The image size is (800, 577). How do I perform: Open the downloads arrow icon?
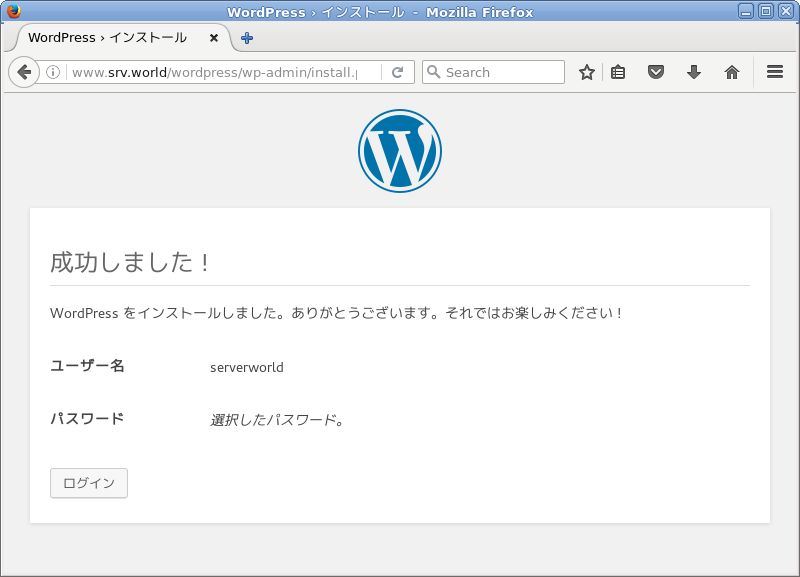tap(693, 72)
